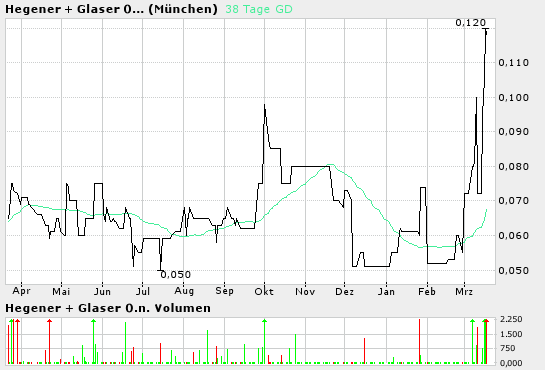This screenshot has width=545, height=370.
Task: Click the 'Dez' month label on time axis
Action: (x=344, y=291)
